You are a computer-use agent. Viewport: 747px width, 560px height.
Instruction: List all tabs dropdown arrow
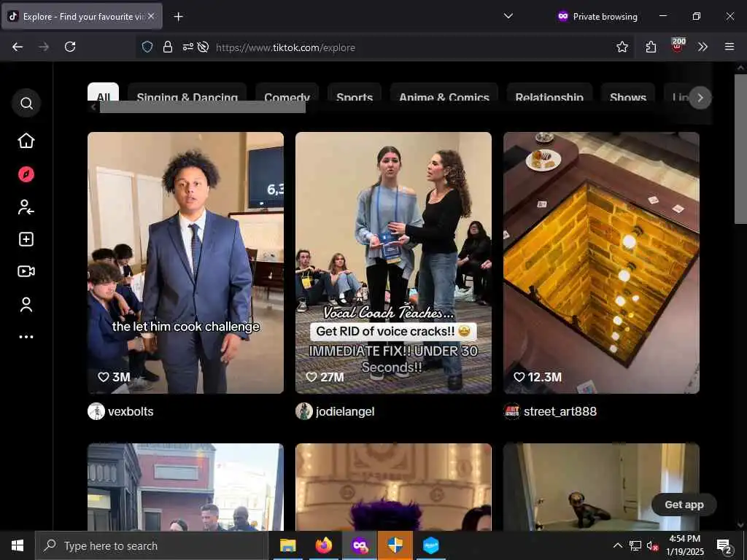point(508,16)
